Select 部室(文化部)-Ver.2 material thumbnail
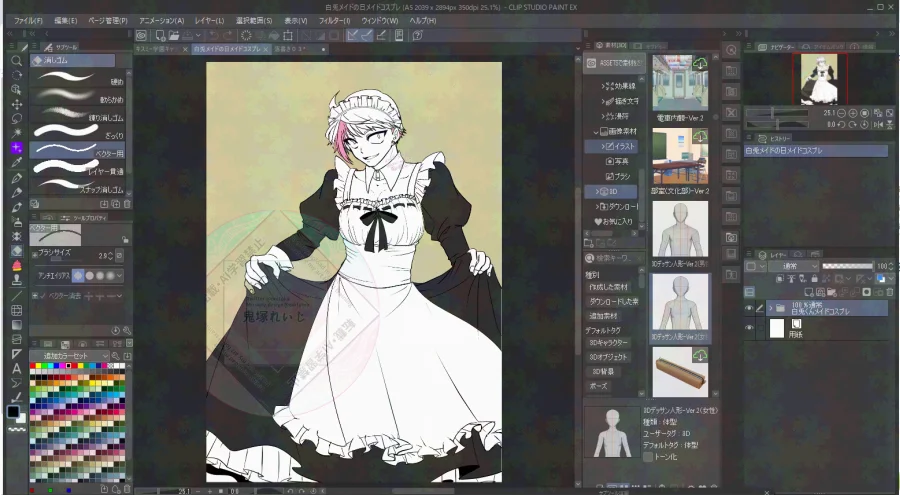This screenshot has height=495, width=900. [680, 156]
